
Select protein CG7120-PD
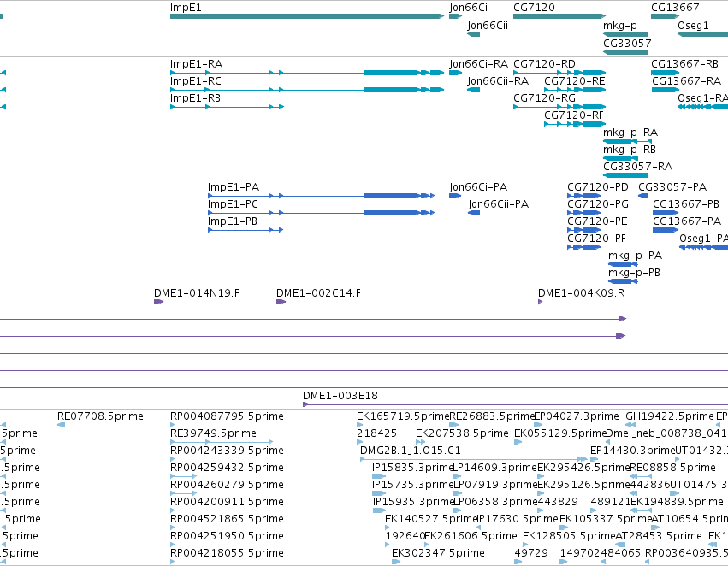pos(584,196)
